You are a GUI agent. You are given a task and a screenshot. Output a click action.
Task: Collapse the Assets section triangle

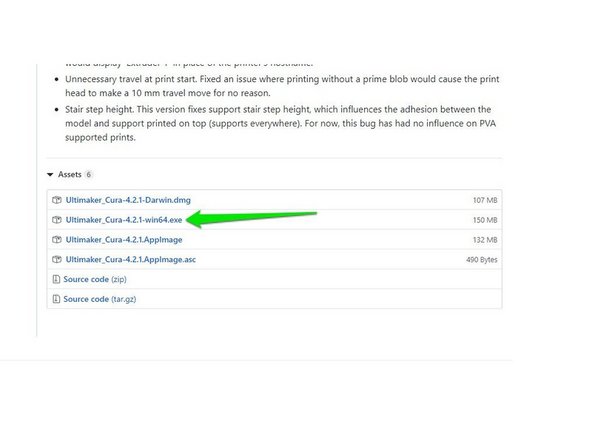click(x=50, y=174)
